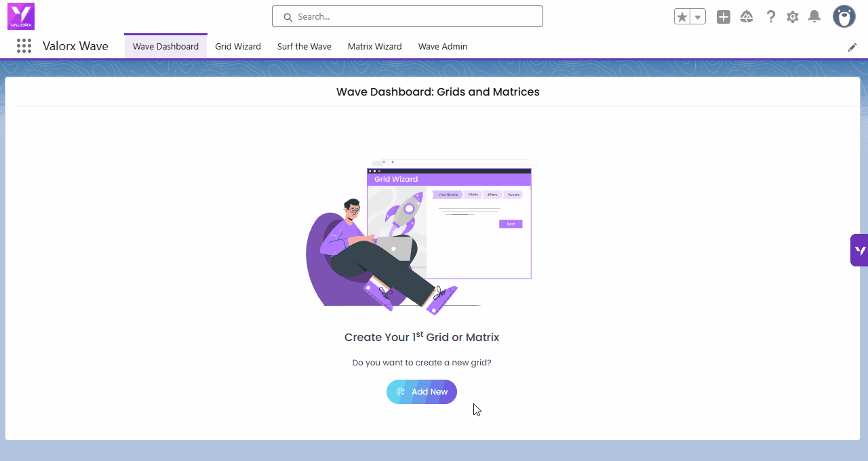Open the Grid Wizard tab
The image size is (868, 461).
(238, 47)
